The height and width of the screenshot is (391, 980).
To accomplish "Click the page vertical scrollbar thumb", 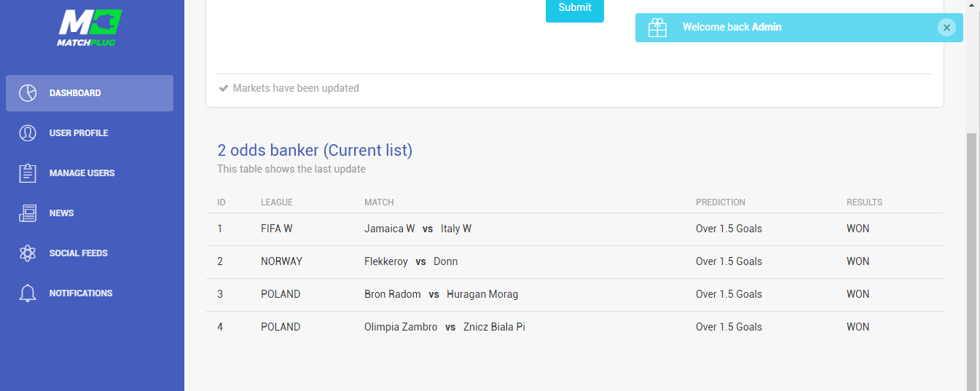I will coord(972,262).
